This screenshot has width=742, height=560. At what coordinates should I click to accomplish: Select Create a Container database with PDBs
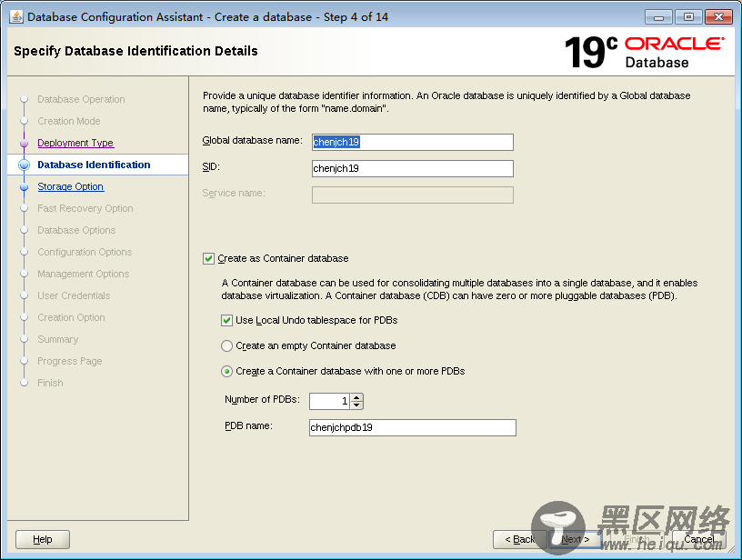click(x=226, y=371)
